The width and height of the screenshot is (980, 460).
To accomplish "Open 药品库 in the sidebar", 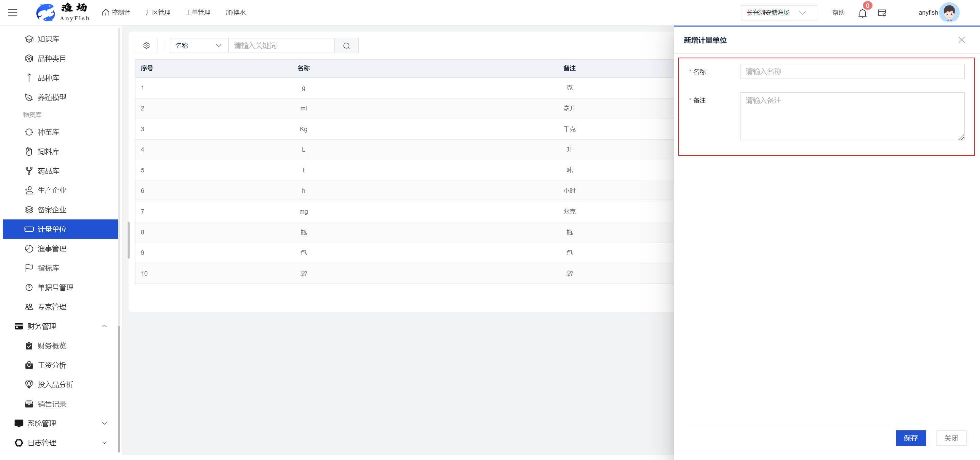I will coord(48,171).
